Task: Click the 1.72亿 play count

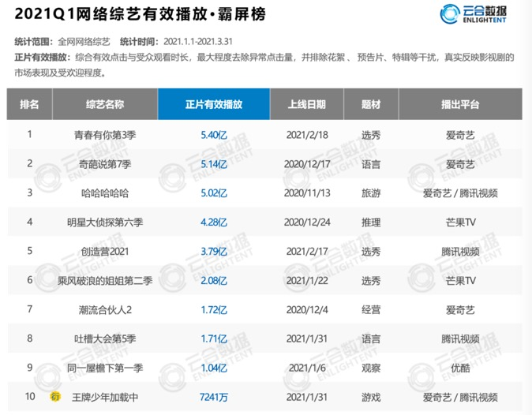Action: coord(214,310)
